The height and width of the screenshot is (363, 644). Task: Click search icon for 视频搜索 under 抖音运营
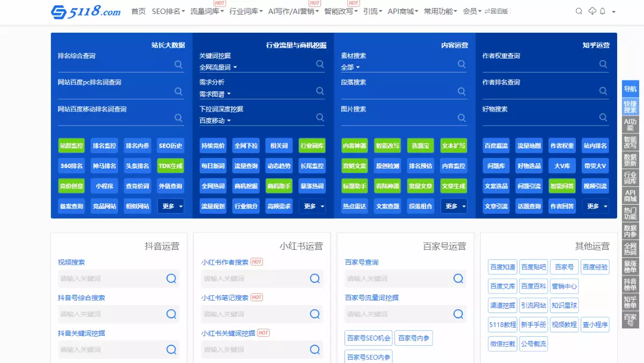coord(171,279)
